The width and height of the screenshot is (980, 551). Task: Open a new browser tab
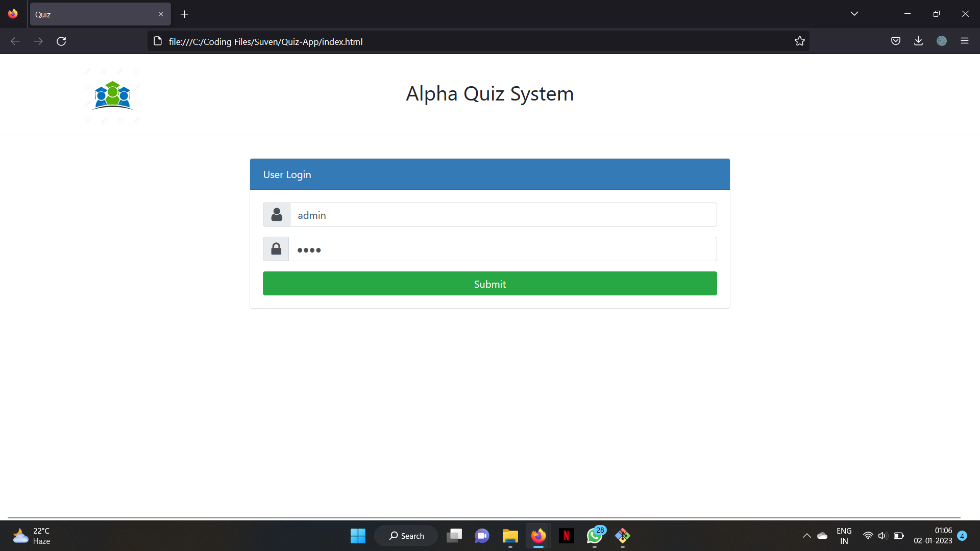[184, 14]
